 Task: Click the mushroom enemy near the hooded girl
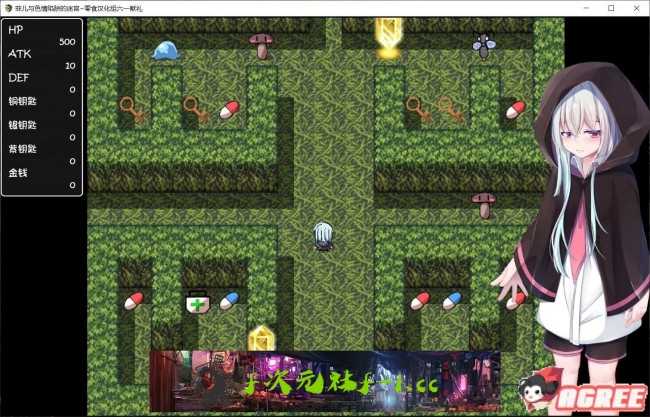484,205
